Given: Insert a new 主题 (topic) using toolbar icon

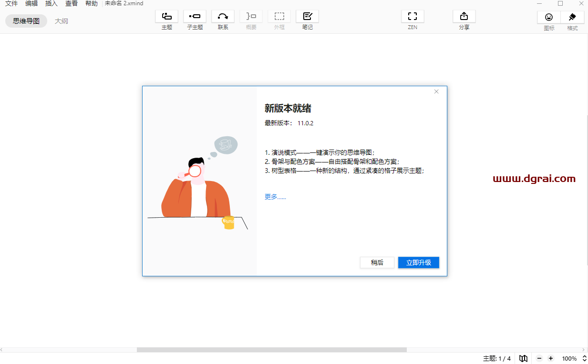Looking at the screenshot, I should pyautogui.click(x=166, y=16).
